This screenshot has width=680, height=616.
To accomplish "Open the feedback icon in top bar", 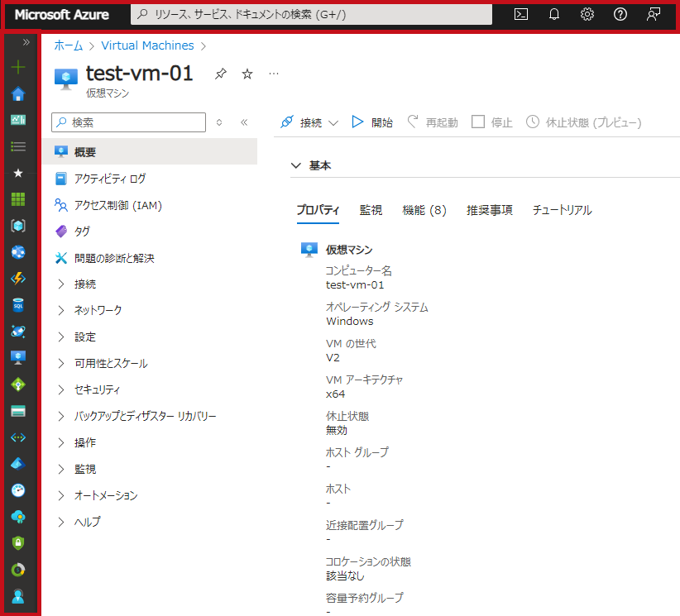I will [653, 14].
